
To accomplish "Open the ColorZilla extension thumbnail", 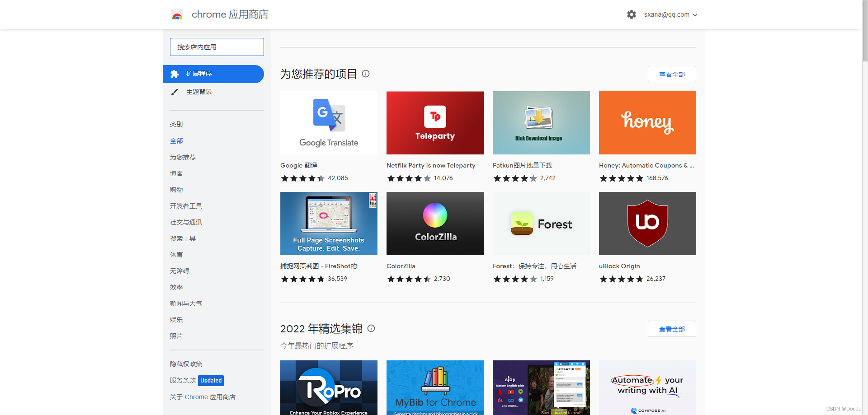I will (x=435, y=224).
